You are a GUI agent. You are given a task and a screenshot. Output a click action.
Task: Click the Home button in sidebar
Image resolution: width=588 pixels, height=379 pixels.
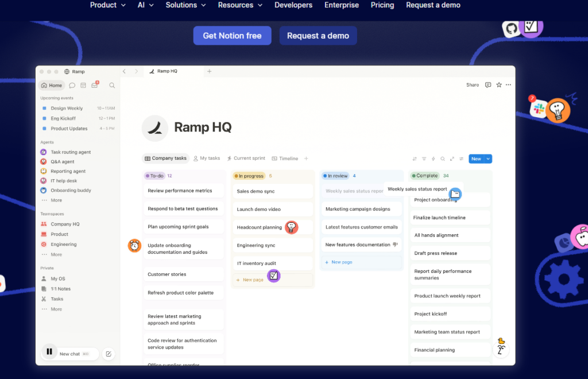[x=52, y=86]
